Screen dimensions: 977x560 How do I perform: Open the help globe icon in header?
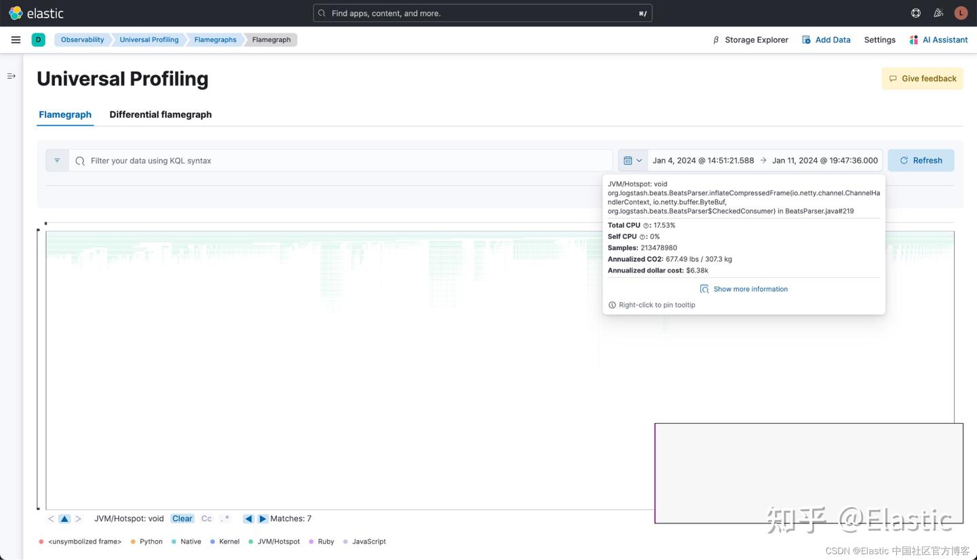point(916,13)
